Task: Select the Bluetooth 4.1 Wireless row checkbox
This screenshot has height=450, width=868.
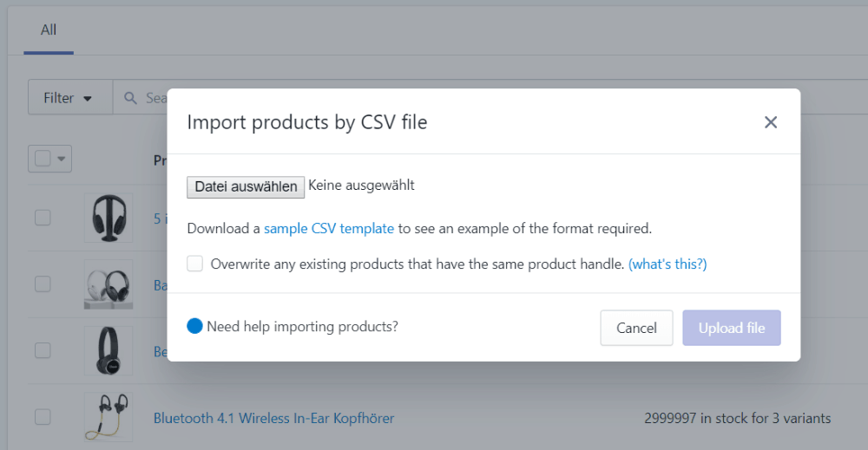Action: tap(43, 417)
